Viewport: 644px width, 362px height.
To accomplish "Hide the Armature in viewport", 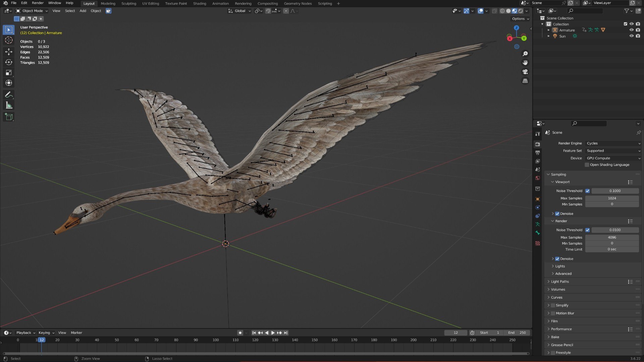I will point(631,30).
